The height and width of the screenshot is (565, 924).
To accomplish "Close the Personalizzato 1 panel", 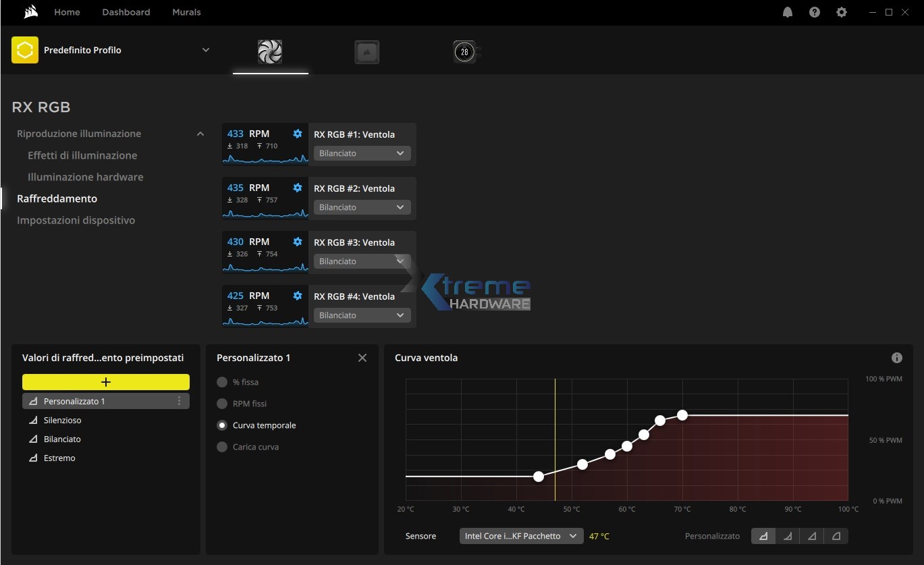I will tap(362, 358).
